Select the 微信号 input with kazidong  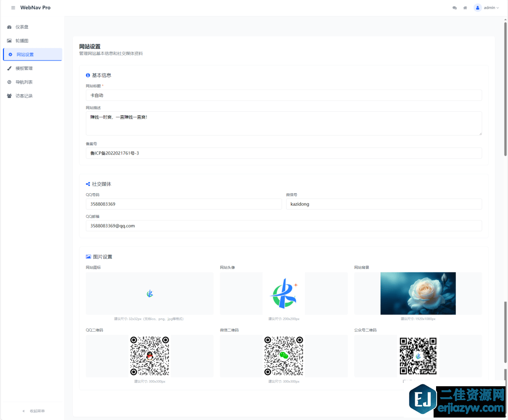[383, 204]
